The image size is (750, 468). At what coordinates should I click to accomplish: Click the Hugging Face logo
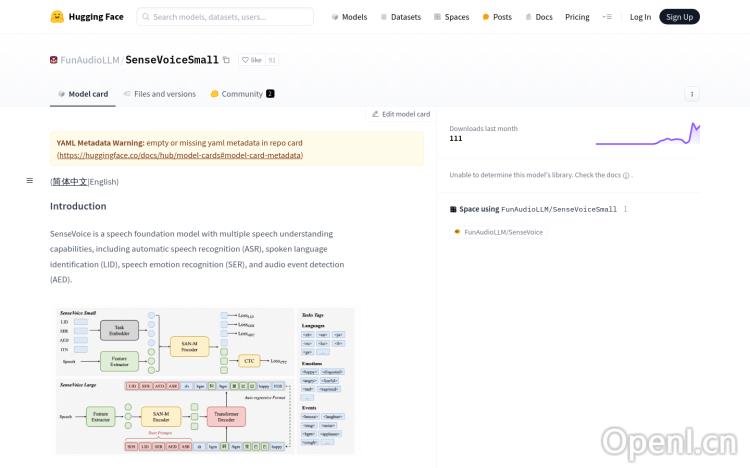(x=57, y=17)
